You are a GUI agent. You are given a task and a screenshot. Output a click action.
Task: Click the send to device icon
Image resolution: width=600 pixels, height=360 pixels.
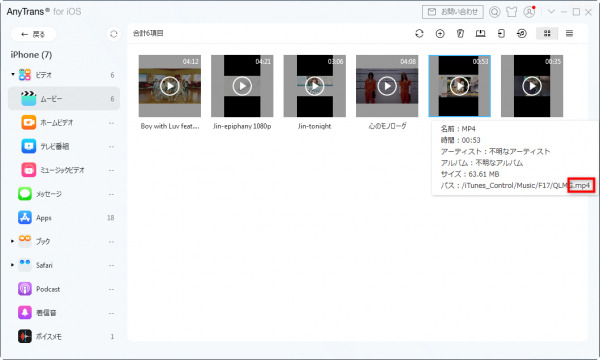tap(501, 34)
